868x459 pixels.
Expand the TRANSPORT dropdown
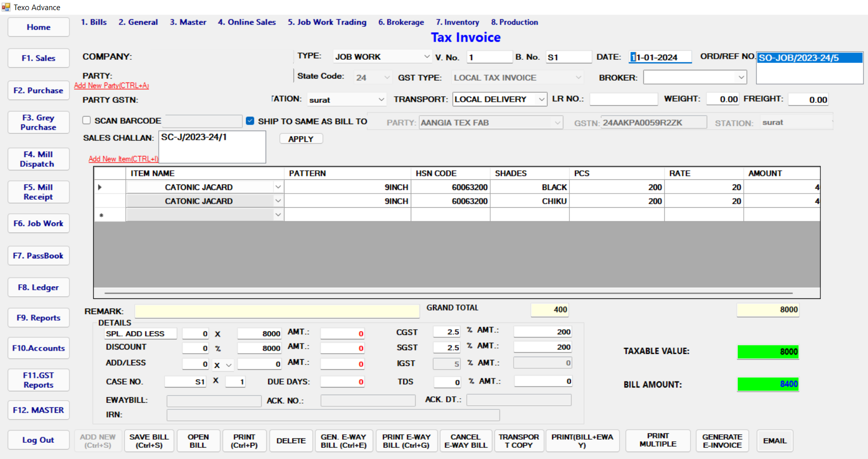point(541,99)
